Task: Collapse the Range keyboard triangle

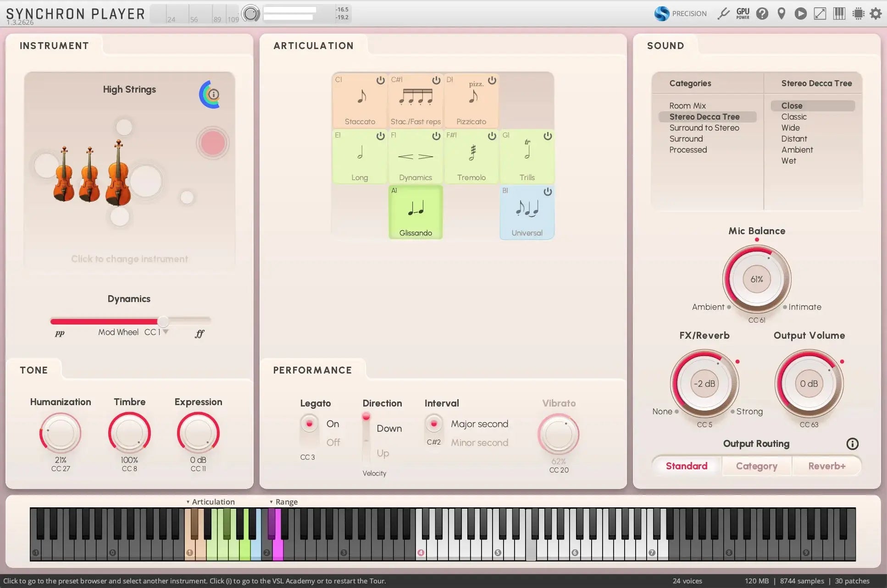Action: (x=271, y=502)
